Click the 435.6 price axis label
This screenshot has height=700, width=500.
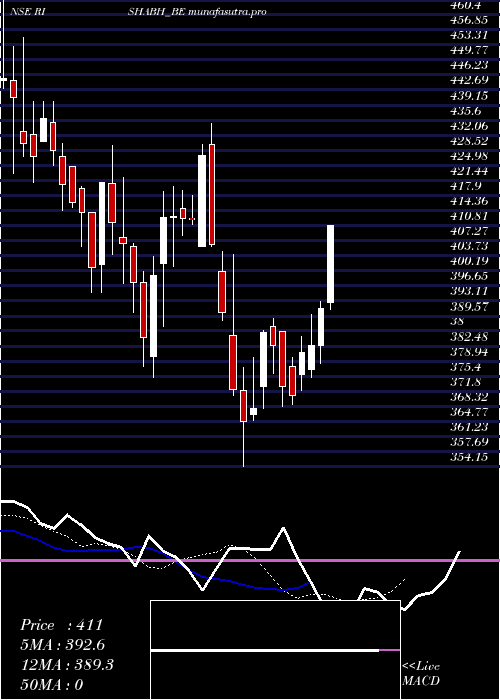(x=466, y=111)
